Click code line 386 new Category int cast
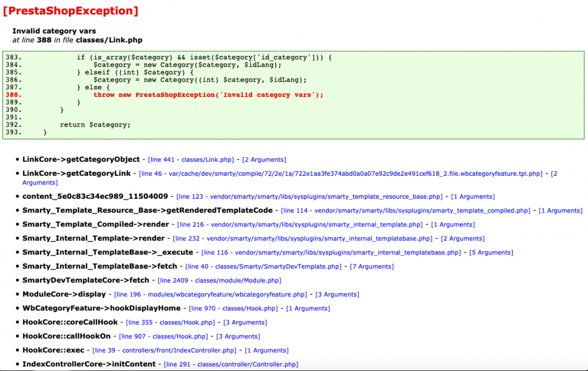588x371 pixels. pos(200,80)
